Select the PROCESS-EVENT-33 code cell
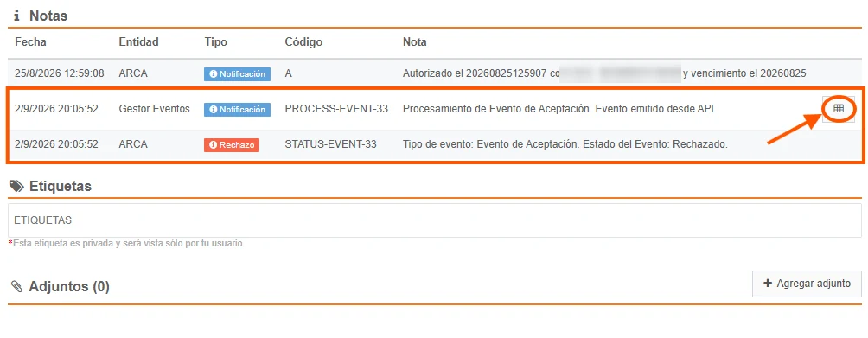 pyautogui.click(x=336, y=109)
